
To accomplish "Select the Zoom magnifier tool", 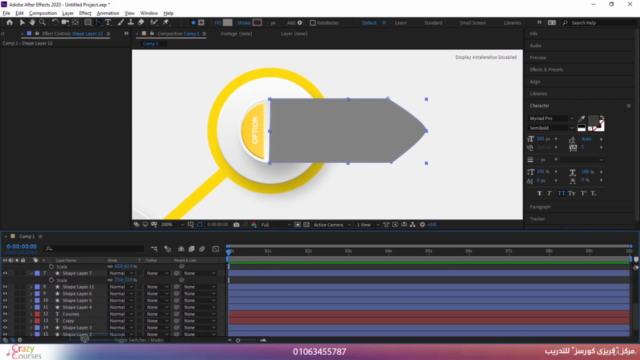I will (42, 22).
